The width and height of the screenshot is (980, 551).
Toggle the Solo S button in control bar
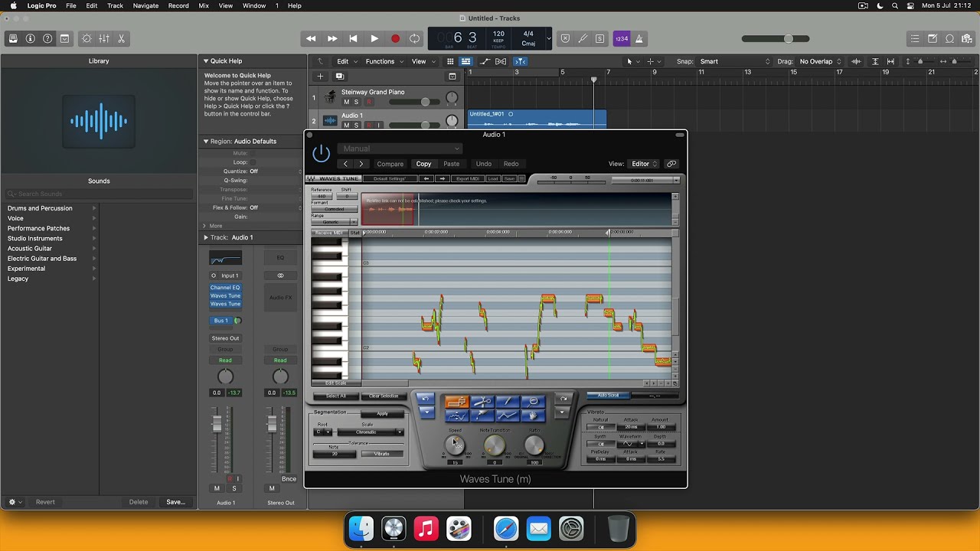coord(599,38)
